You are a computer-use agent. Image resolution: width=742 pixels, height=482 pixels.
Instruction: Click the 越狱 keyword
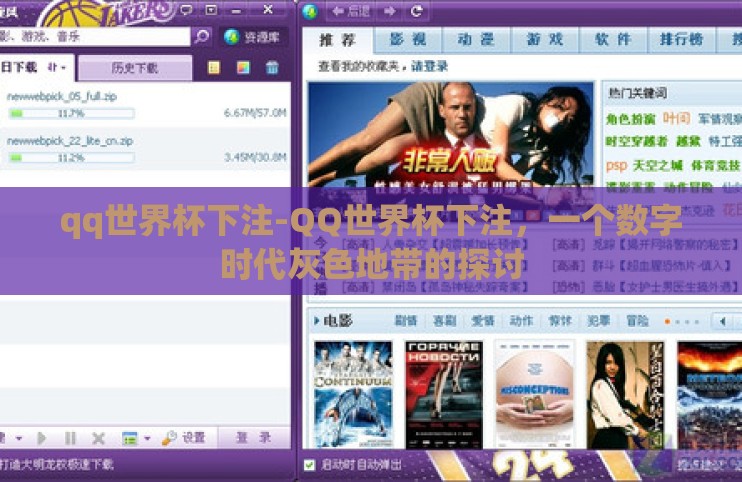coord(688,141)
